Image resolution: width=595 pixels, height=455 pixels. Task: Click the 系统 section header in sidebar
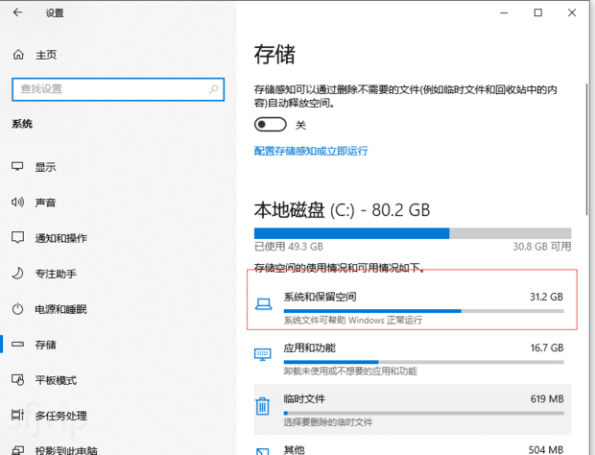[22, 124]
